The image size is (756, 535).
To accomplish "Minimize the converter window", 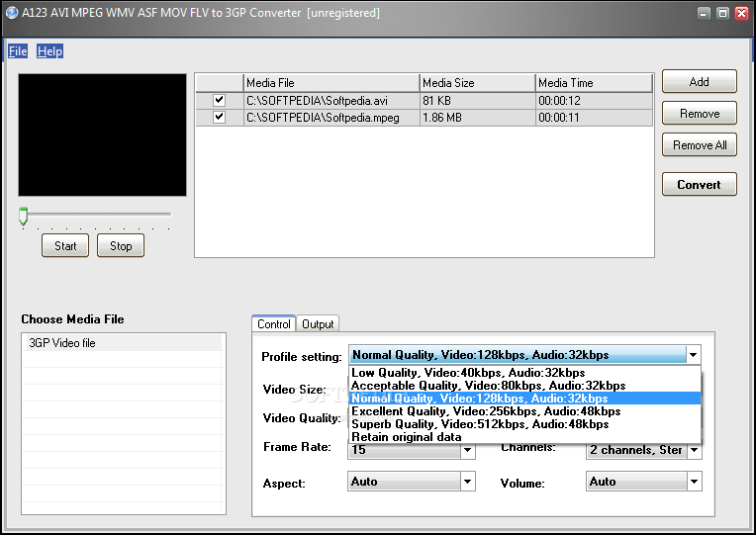I will tap(704, 13).
